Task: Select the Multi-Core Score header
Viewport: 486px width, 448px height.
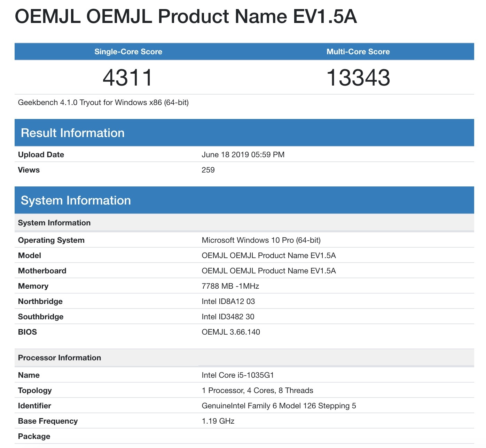Action: (358, 52)
